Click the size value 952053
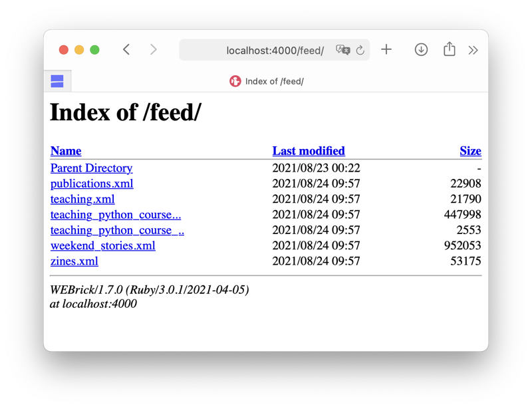This screenshot has height=409, width=532. point(462,245)
